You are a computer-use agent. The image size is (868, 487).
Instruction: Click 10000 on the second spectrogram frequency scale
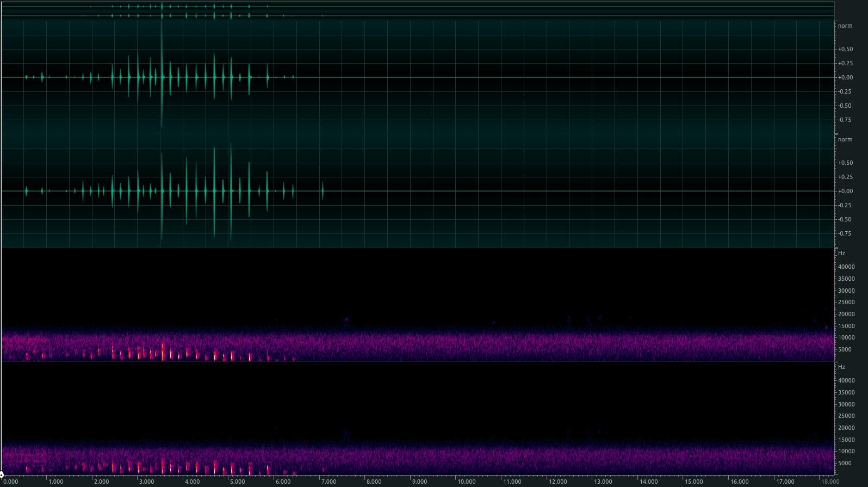click(846, 451)
